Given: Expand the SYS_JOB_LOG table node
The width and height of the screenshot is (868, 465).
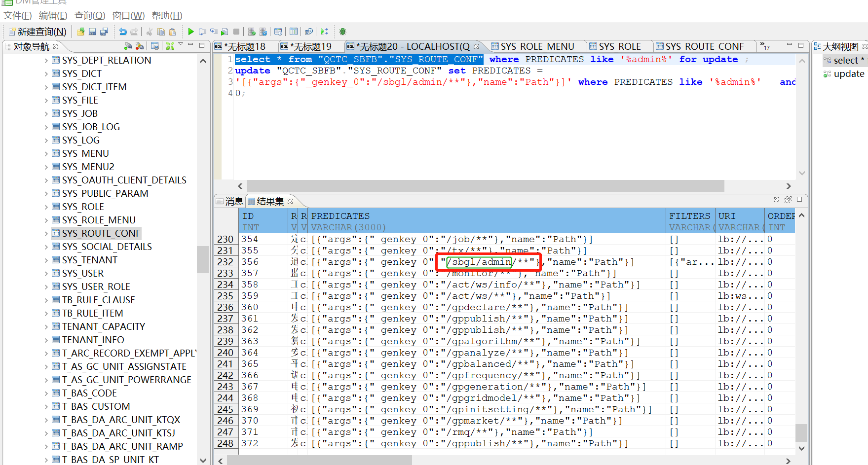Looking at the screenshot, I should pos(46,127).
